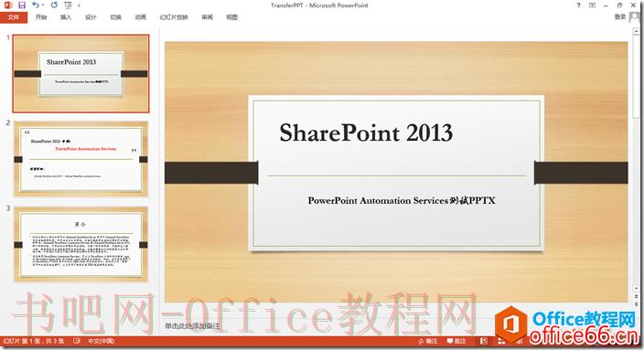Click the Ribbon Display Options icon
644x350 pixels.
592,5
